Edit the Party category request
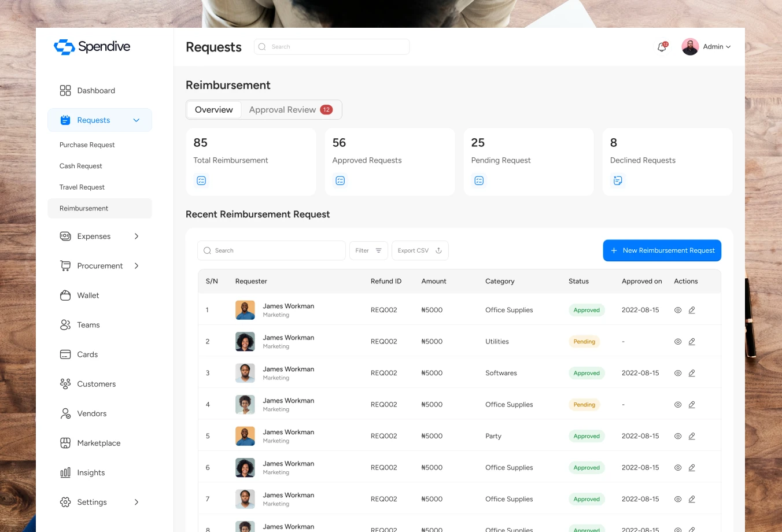This screenshot has width=782, height=532. click(692, 436)
